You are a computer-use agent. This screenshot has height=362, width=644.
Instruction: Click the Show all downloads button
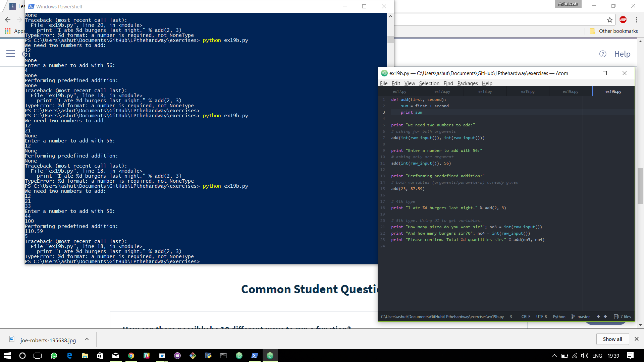(612, 339)
